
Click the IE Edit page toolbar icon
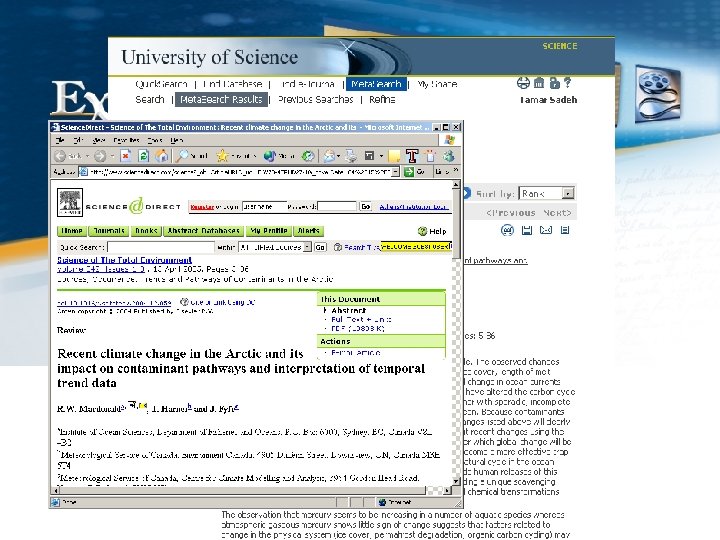tap(369, 156)
